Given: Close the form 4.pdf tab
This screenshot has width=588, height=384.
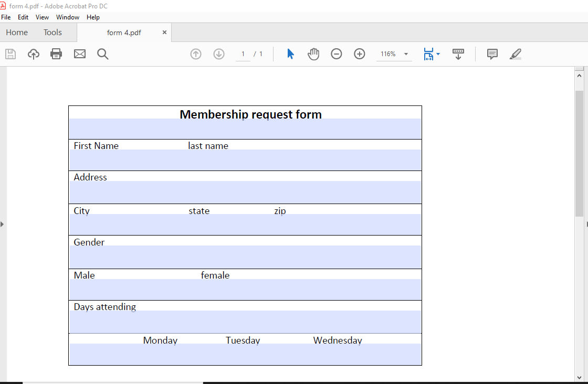Looking at the screenshot, I should (164, 33).
